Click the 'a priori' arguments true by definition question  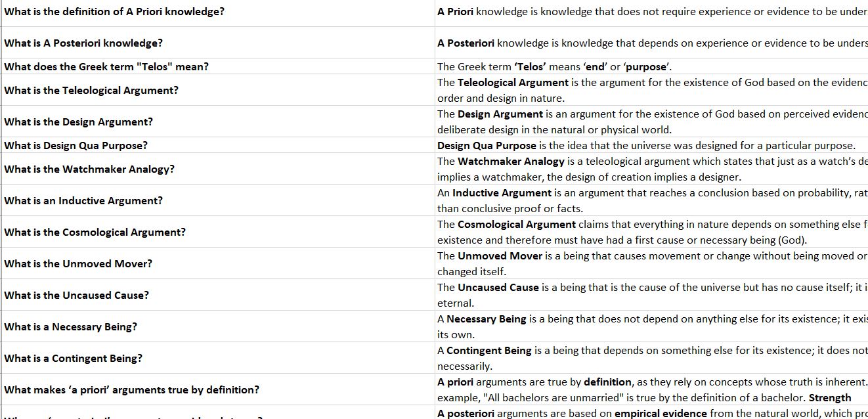point(131,390)
